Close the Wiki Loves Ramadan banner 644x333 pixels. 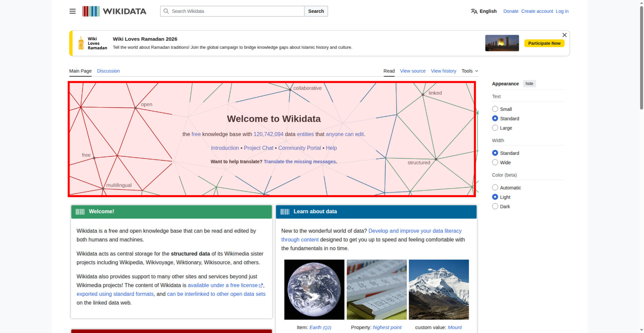(564, 35)
